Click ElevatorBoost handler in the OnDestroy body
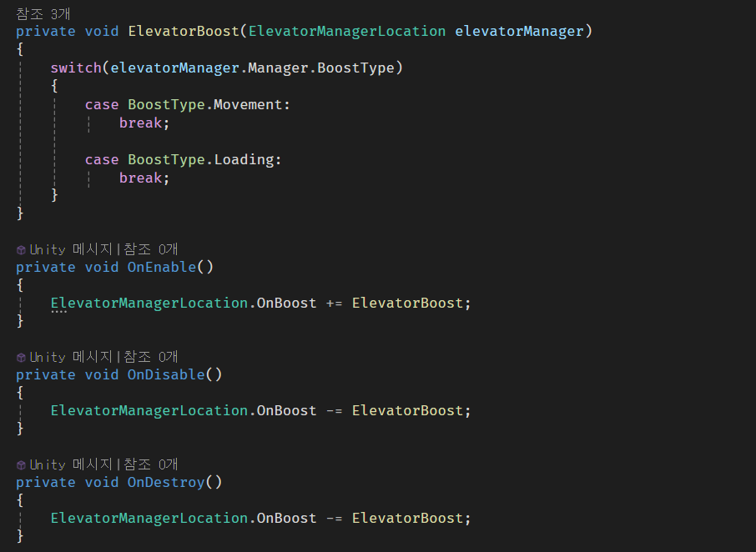The image size is (756, 552). click(x=407, y=519)
